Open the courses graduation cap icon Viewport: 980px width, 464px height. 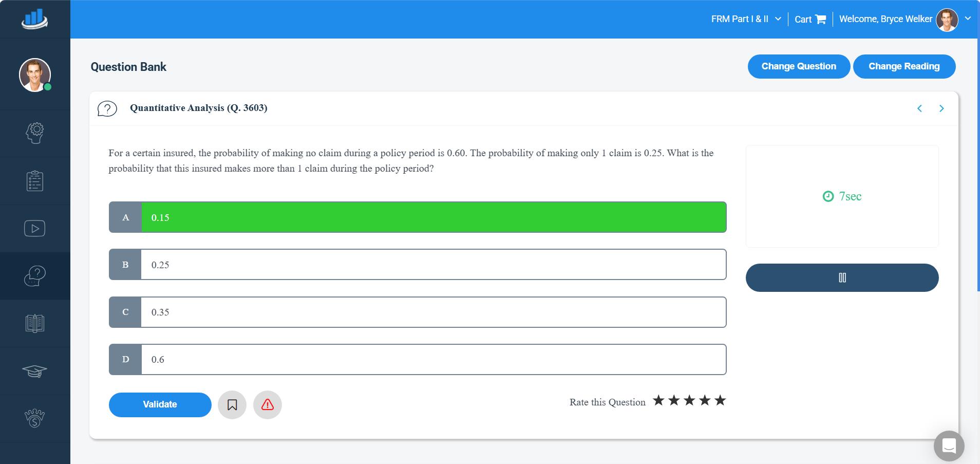(x=34, y=371)
